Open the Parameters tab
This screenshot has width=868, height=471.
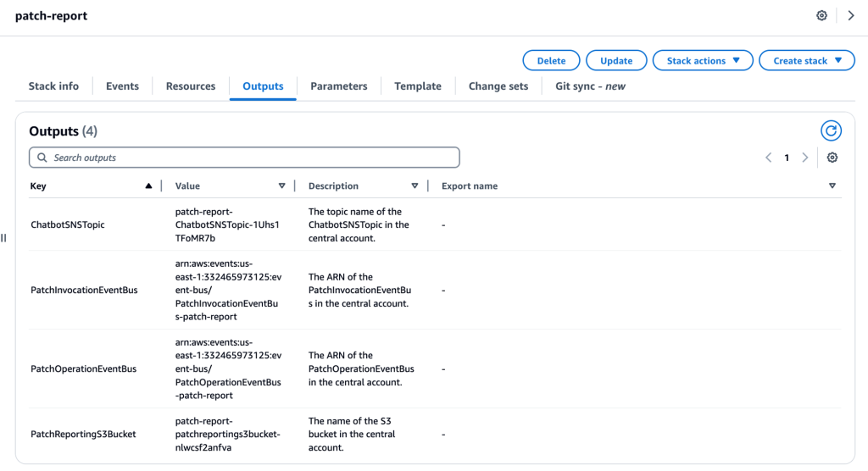coord(339,86)
